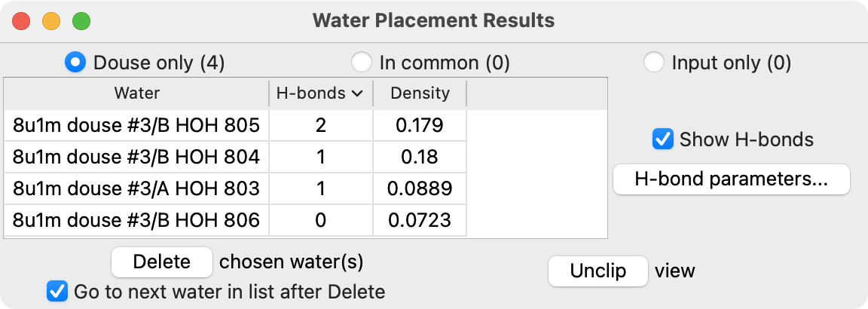Viewport: 868px width, 309px height.
Task: Disable Go to next water after Delete
Action: [x=57, y=292]
